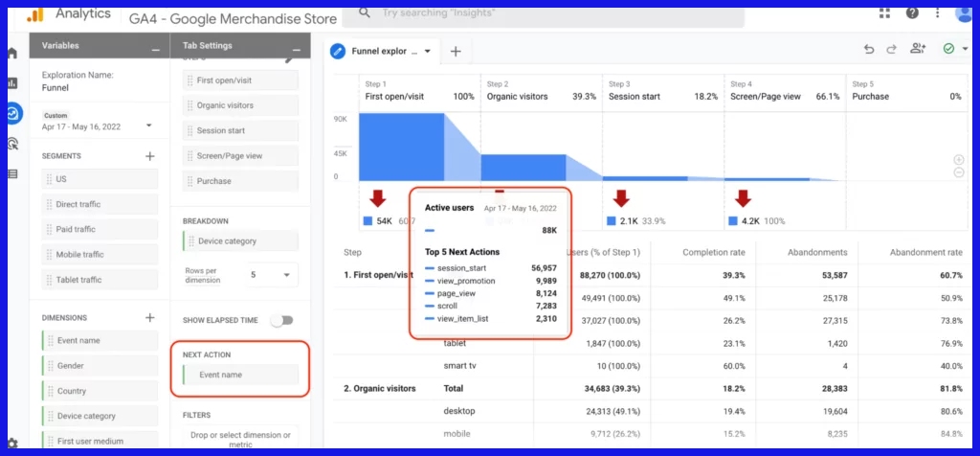Open the Advertising sidebar icon
This screenshot has height=456, width=980.
[11, 144]
